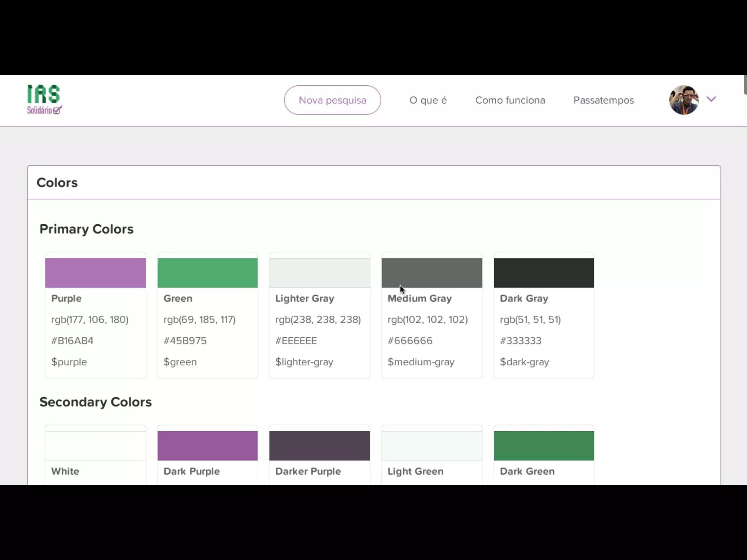
Task: Select the Green color swatch
Action: tap(207, 273)
